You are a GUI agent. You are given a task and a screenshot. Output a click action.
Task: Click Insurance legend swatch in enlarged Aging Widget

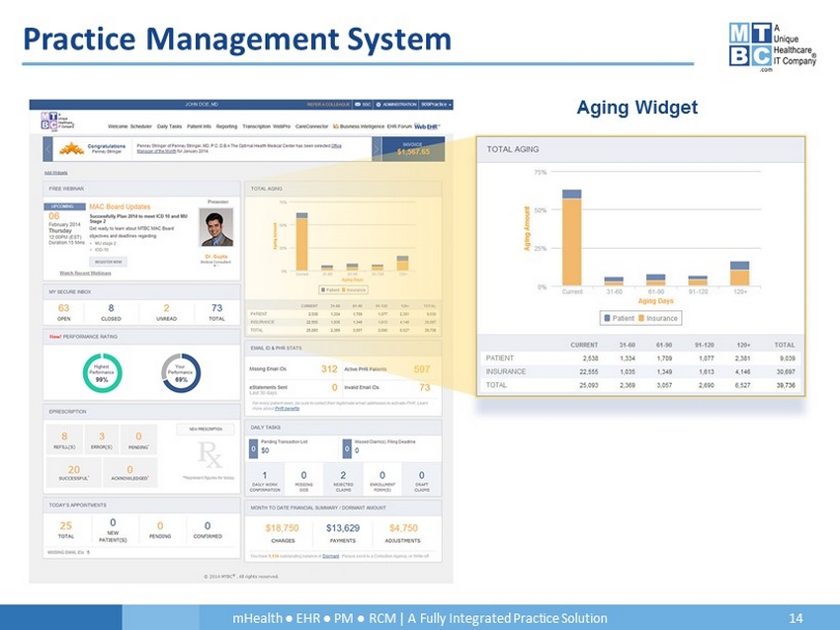(641, 318)
